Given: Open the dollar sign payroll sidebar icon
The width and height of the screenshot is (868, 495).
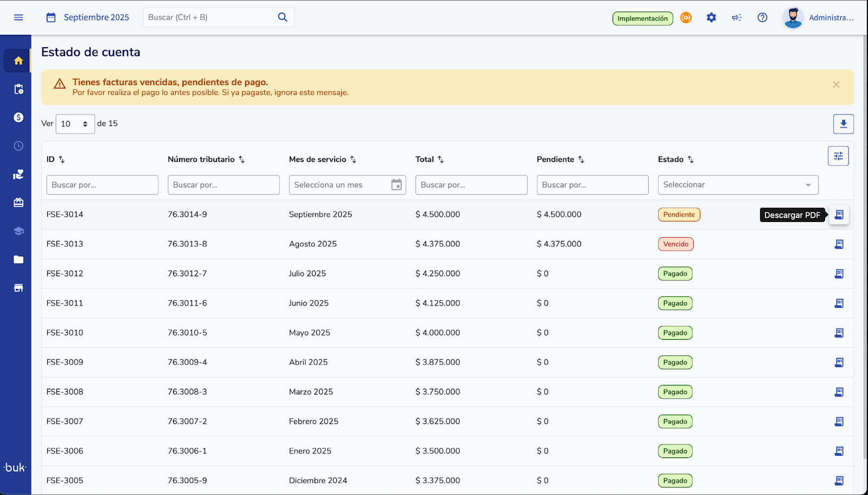Looking at the screenshot, I should pos(18,118).
